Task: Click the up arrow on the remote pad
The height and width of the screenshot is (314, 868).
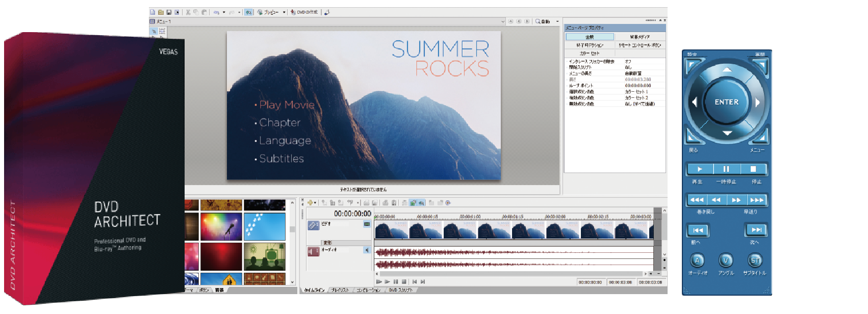Action: (727, 69)
